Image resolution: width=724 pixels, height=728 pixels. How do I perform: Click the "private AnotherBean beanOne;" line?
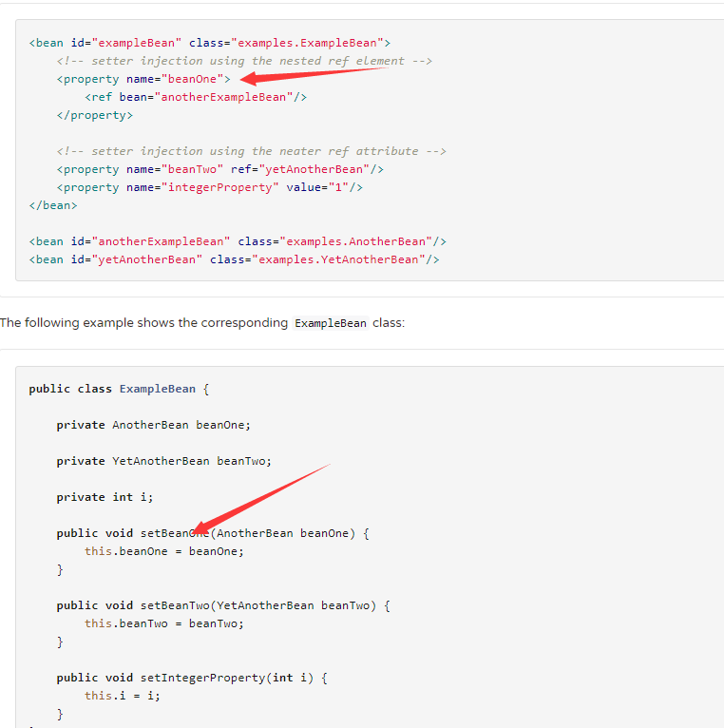point(154,425)
